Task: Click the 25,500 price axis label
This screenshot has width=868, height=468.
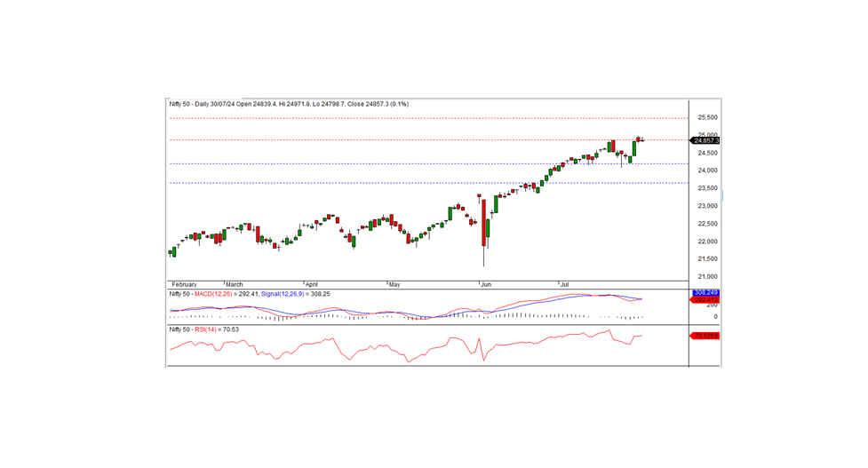Action: coord(707,117)
